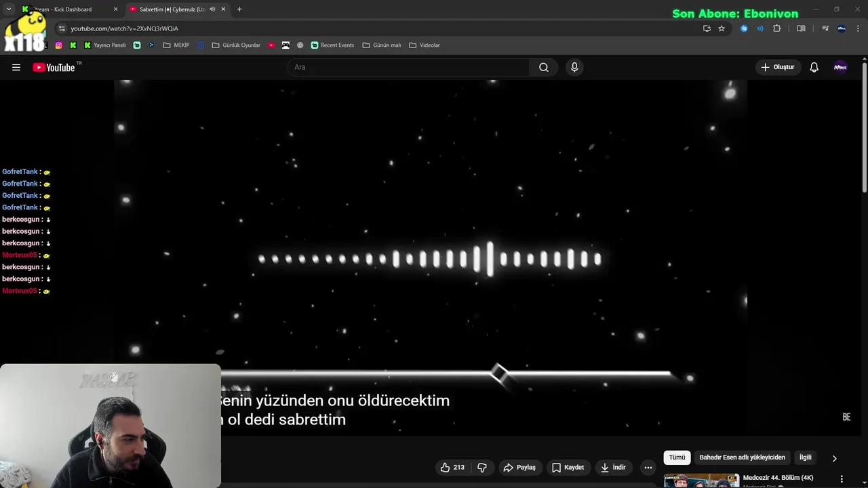Viewport: 868px width, 488px height.
Task: View site information icon in address bar
Action: tap(62, 28)
